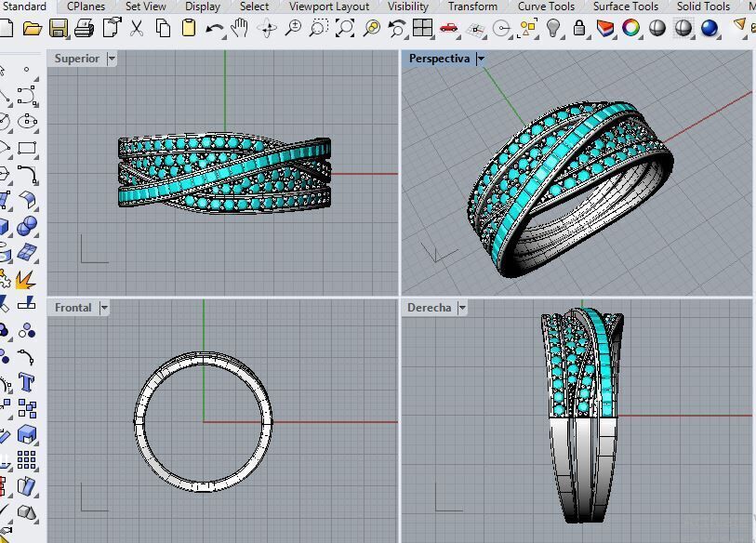Lock objects with the padlock icon
Viewport: 756px width, 543px height.
click(579, 29)
